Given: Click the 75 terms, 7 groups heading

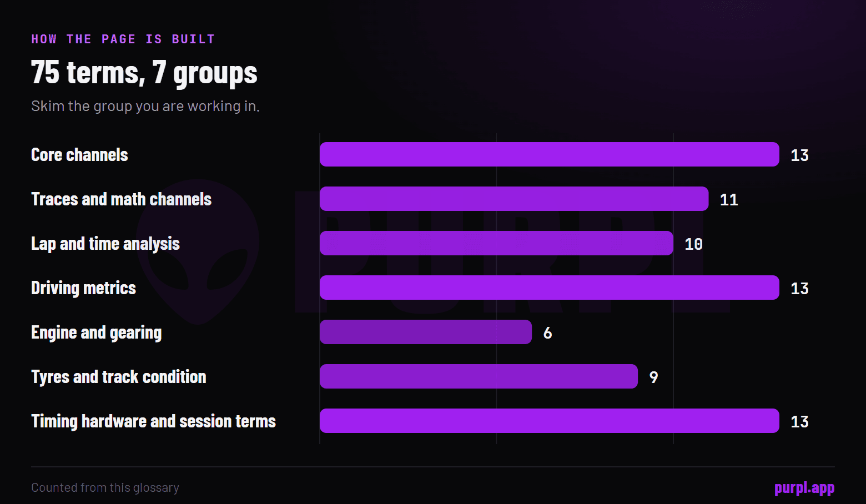Looking at the screenshot, I should click(x=144, y=73).
